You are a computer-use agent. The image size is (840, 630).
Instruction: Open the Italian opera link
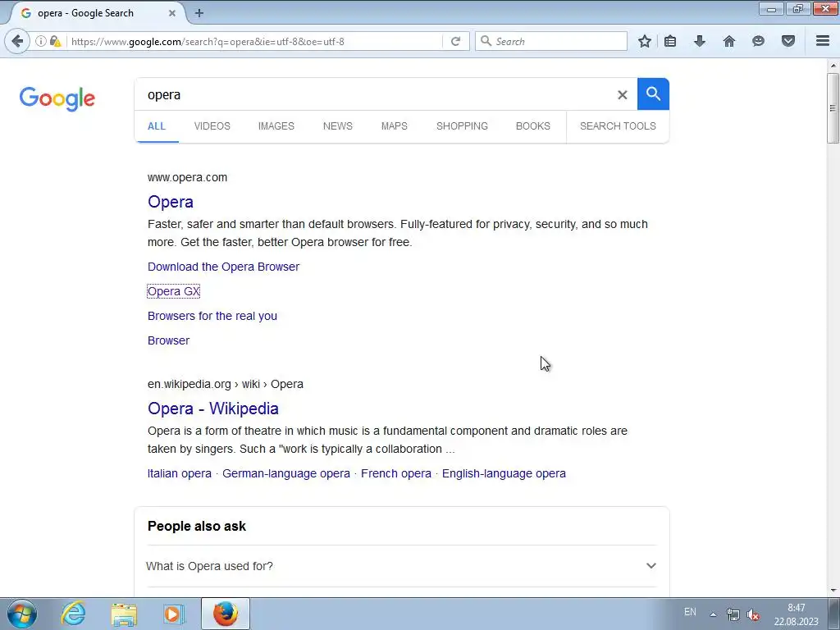(x=180, y=473)
